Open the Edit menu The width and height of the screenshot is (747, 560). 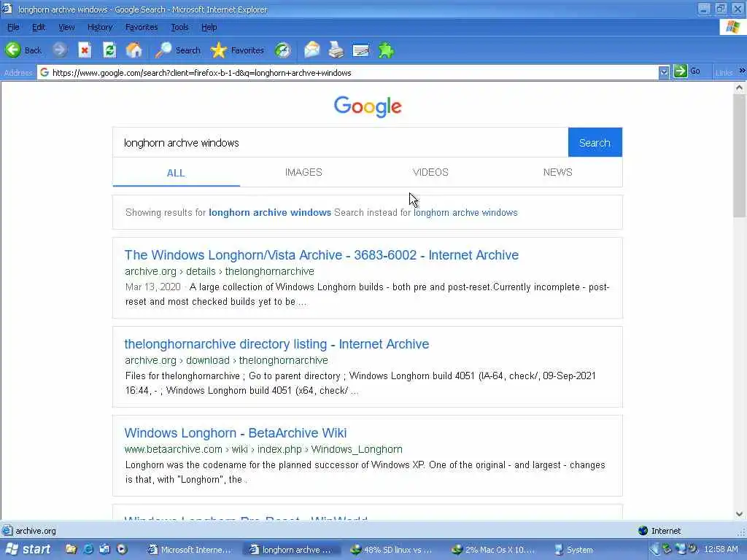(39, 27)
